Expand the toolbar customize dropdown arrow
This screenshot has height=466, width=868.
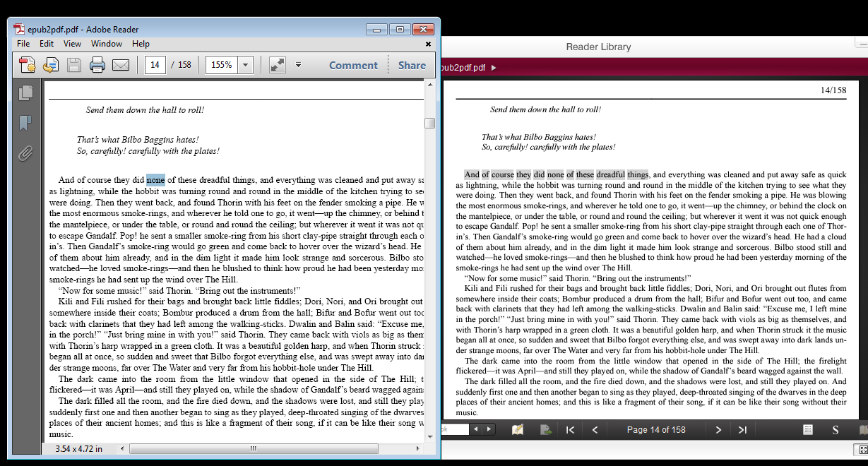[298, 65]
